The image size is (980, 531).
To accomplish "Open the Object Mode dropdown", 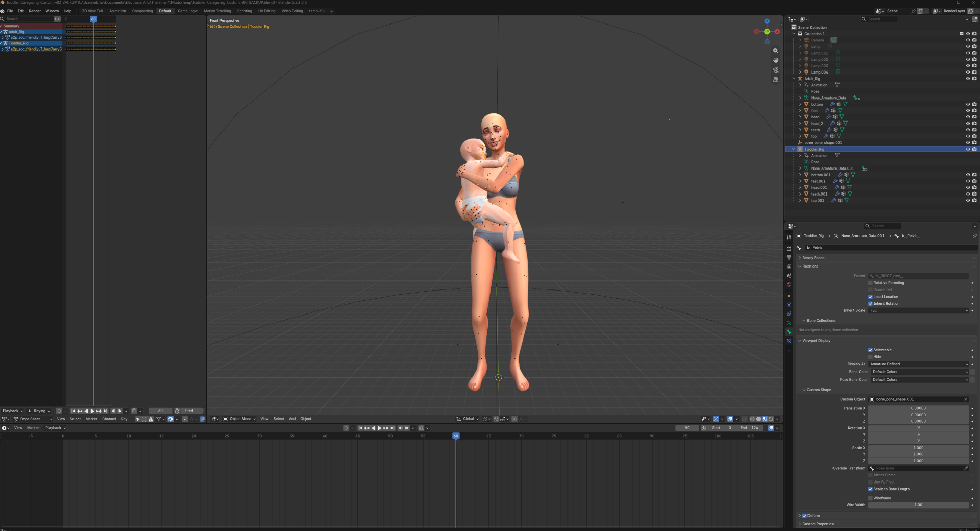I will pos(239,419).
